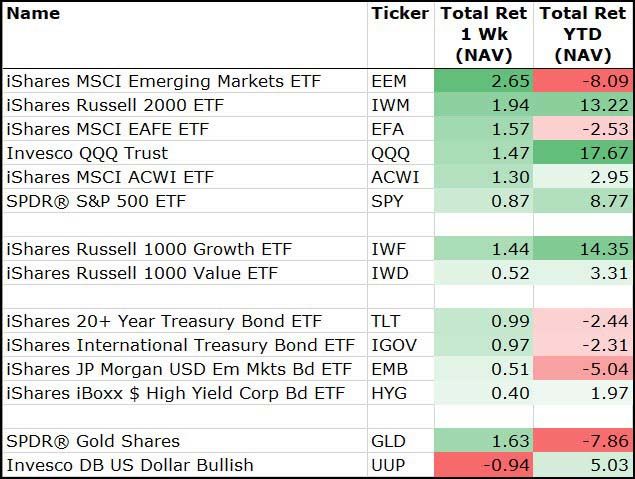Click the Name column header

tap(33, 14)
